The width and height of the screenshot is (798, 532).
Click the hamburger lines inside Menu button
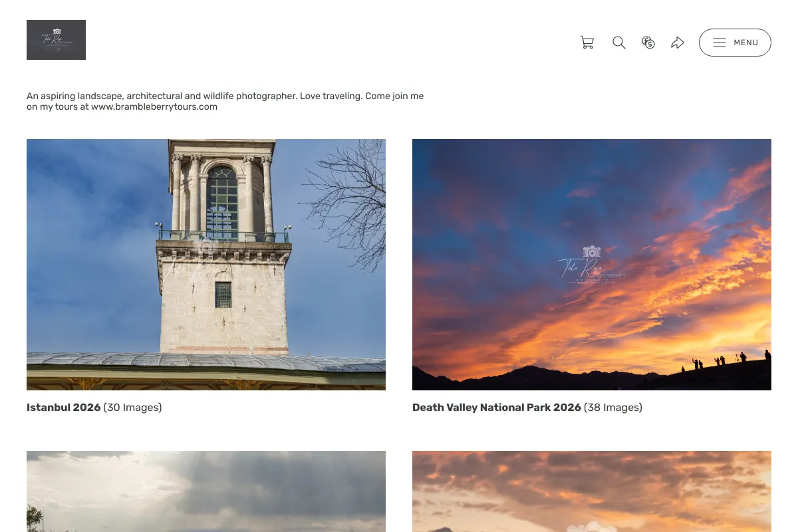pyautogui.click(x=720, y=43)
